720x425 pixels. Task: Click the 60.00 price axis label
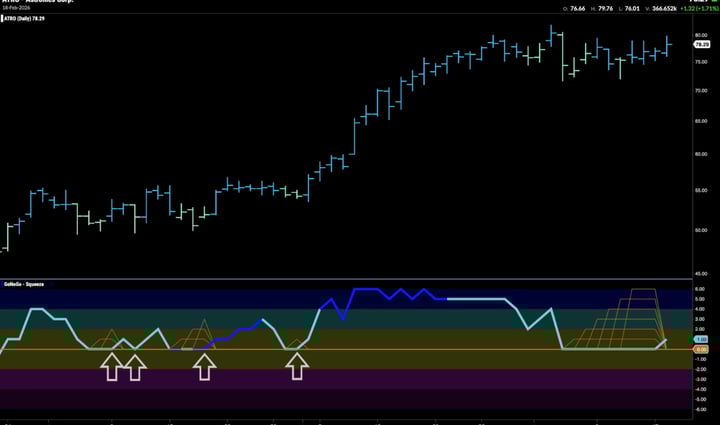click(x=701, y=154)
